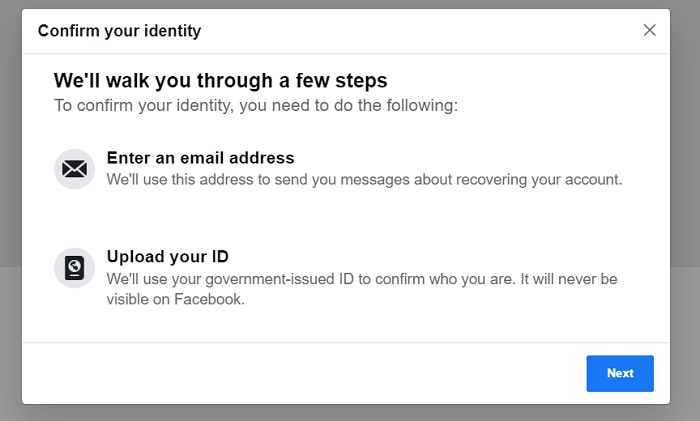Click the envelope email icon
Viewport: 700px width, 421px height.
click(75, 169)
